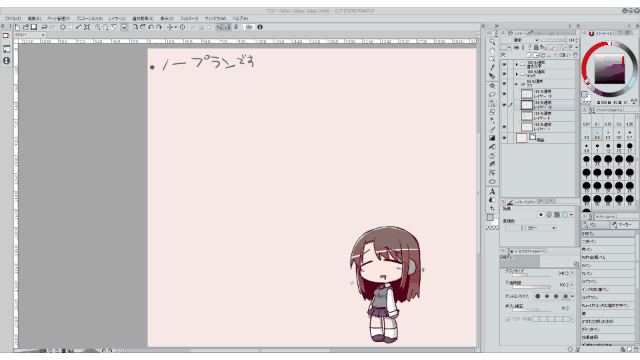Toggle visibility of the third expanded folder
Screen dimensions: 640x360
click(x=504, y=84)
